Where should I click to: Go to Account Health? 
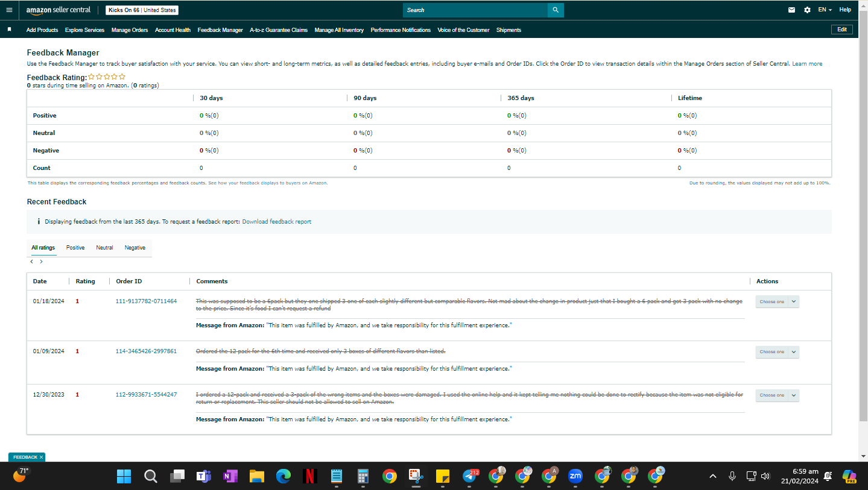pos(173,30)
